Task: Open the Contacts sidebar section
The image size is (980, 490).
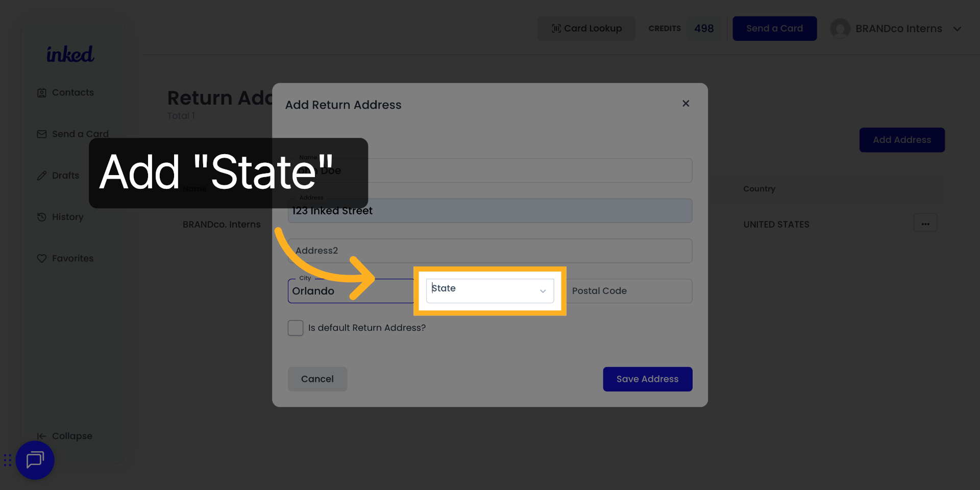Action: (72, 92)
